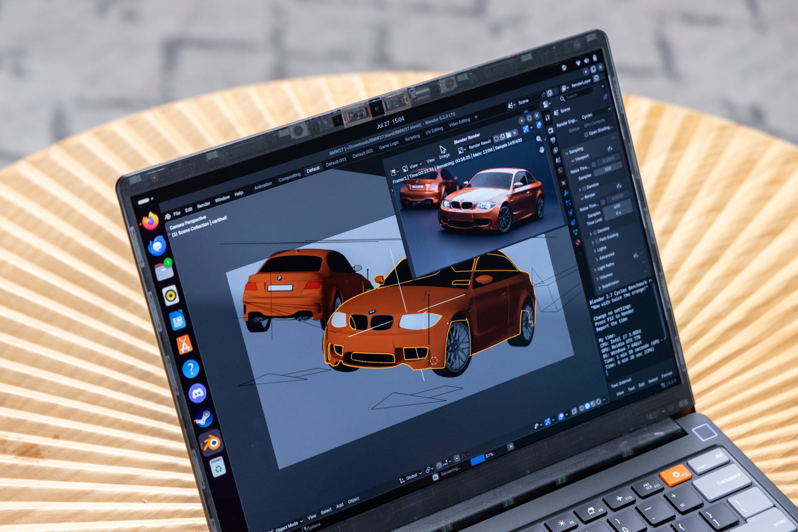Open the Help icon in the dock
The width and height of the screenshot is (798, 532).
191,369
